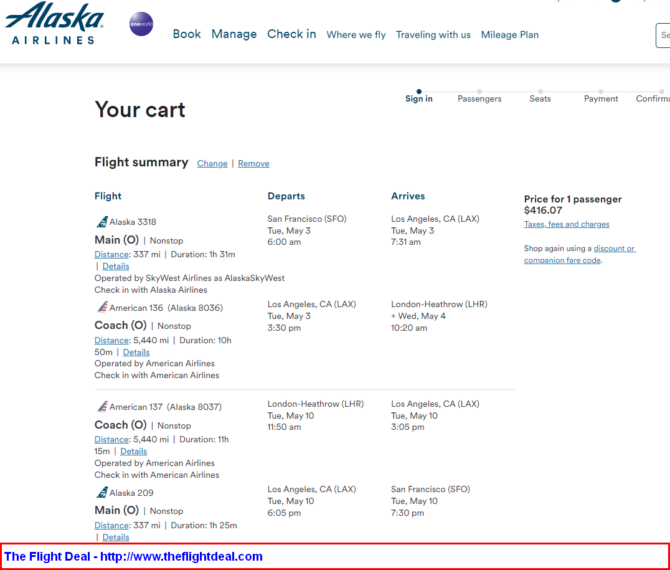Click American 137 (Alaska 8037) text
This screenshot has width=670, height=570.
point(165,407)
